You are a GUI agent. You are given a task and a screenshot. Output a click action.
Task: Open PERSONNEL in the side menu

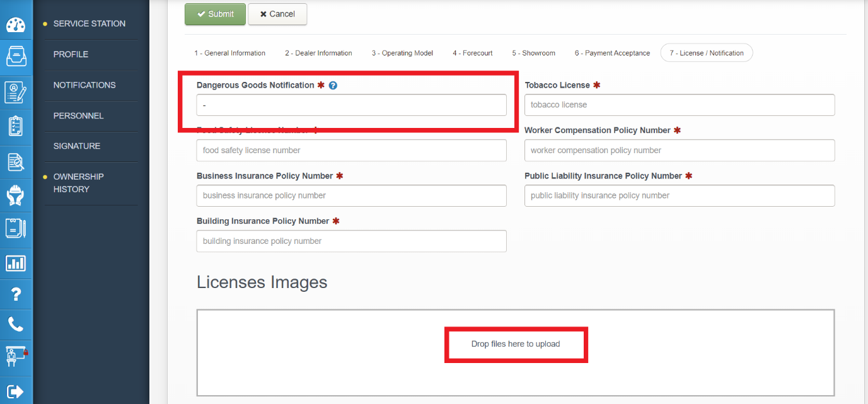click(78, 116)
